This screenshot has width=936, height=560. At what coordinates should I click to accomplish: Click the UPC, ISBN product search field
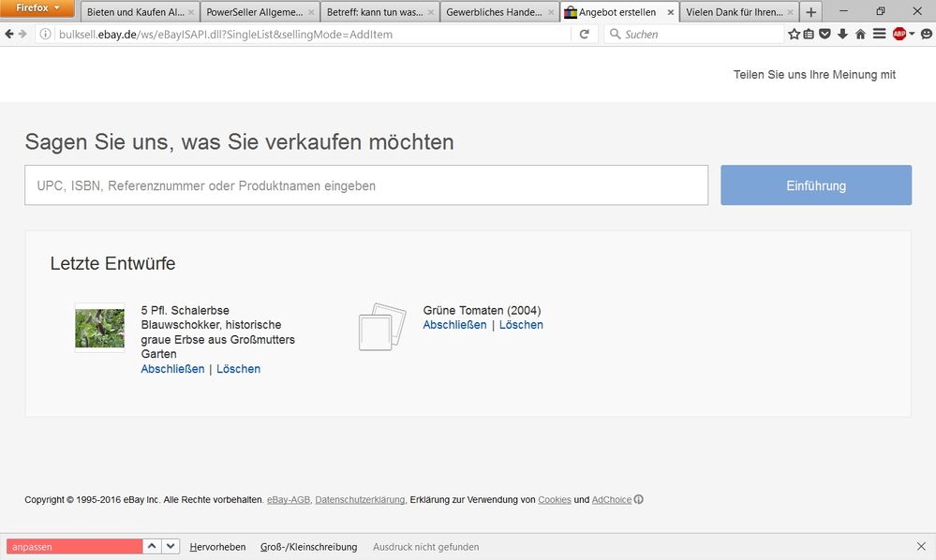[x=365, y=185]
